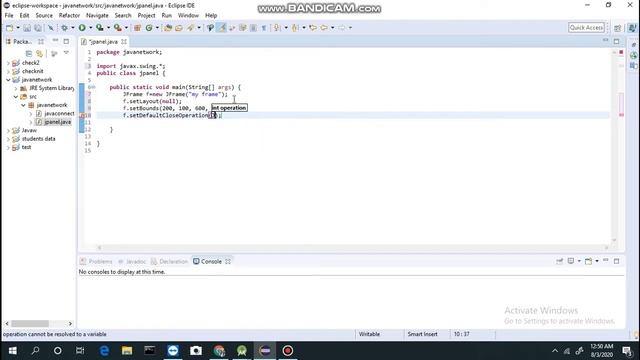Click the New Java Package icon

click(137, 28)
